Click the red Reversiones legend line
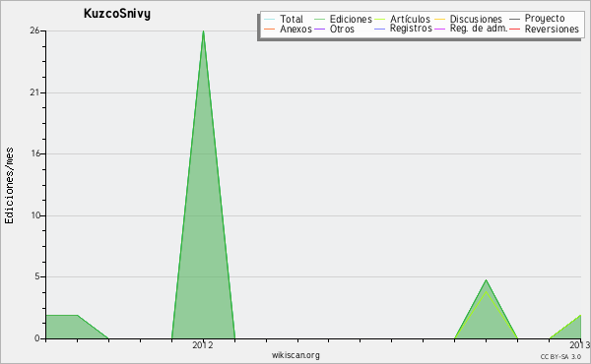This screenshot has height=364, width=591. coord(514,29)
